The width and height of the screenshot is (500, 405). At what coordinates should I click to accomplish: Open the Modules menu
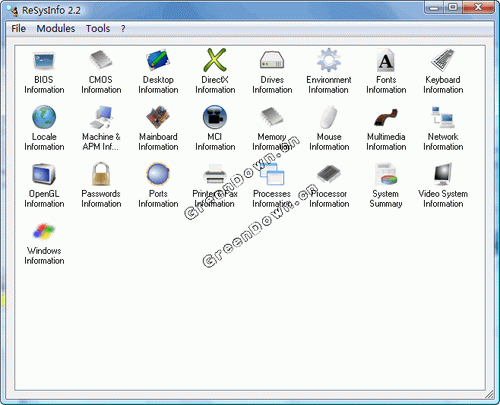(x=56, y=29)
